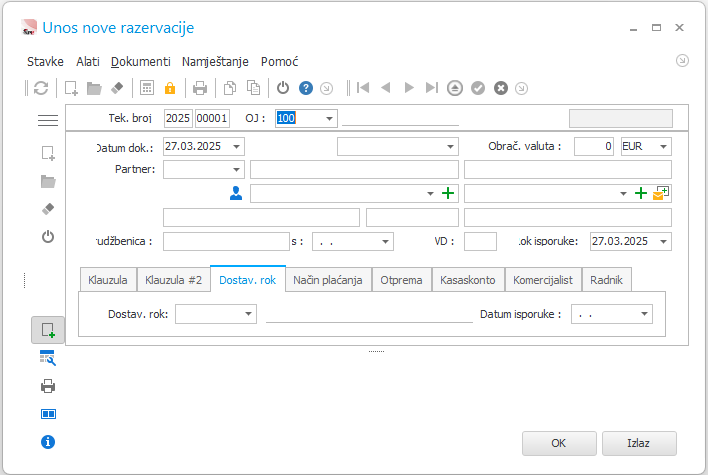This screenshot has height=475, width=708.
Task: Open the Stavke menu
Action: [x=45, y=61]
